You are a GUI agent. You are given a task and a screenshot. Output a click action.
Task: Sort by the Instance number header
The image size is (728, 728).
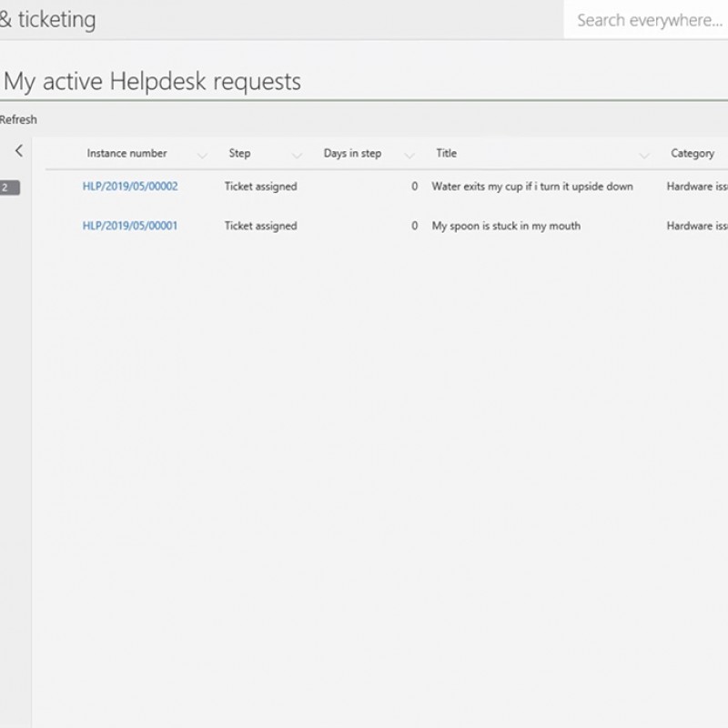tap(126, 154)
